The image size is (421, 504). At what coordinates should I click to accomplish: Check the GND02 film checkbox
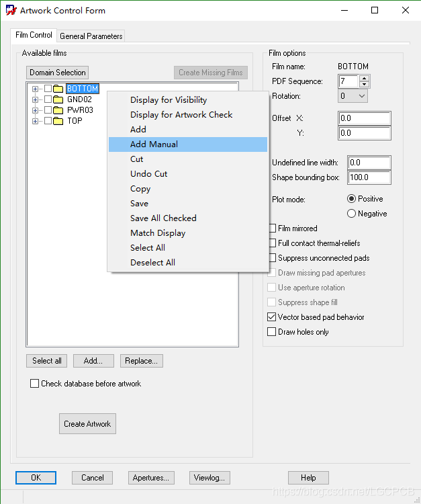click(x=48, y=99)
